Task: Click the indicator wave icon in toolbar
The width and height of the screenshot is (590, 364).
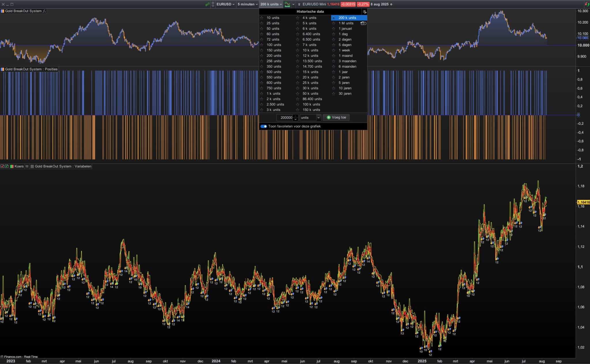Action: point(287,4)
